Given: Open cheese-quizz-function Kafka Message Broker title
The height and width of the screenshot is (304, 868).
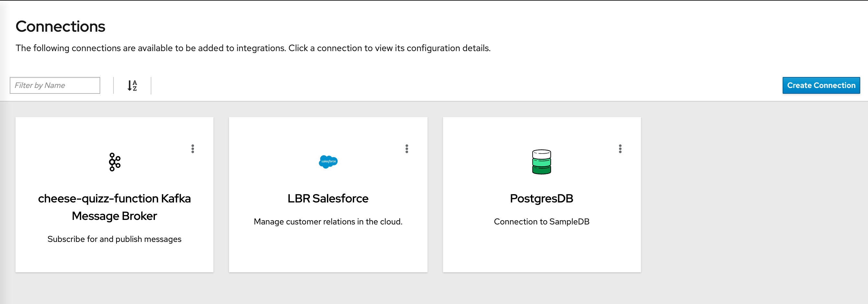Looking at the screenshot, I should pyautogui.click(x=114, y=207).
